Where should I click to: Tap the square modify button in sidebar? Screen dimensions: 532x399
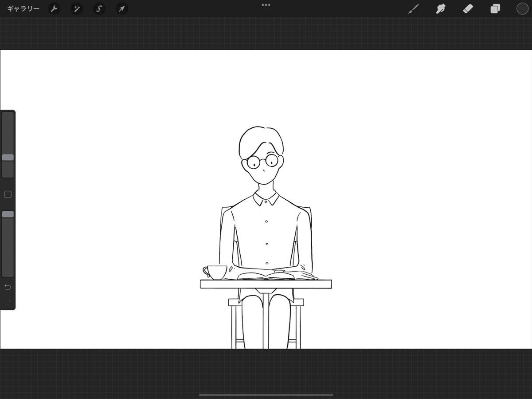tap(8, 194)
